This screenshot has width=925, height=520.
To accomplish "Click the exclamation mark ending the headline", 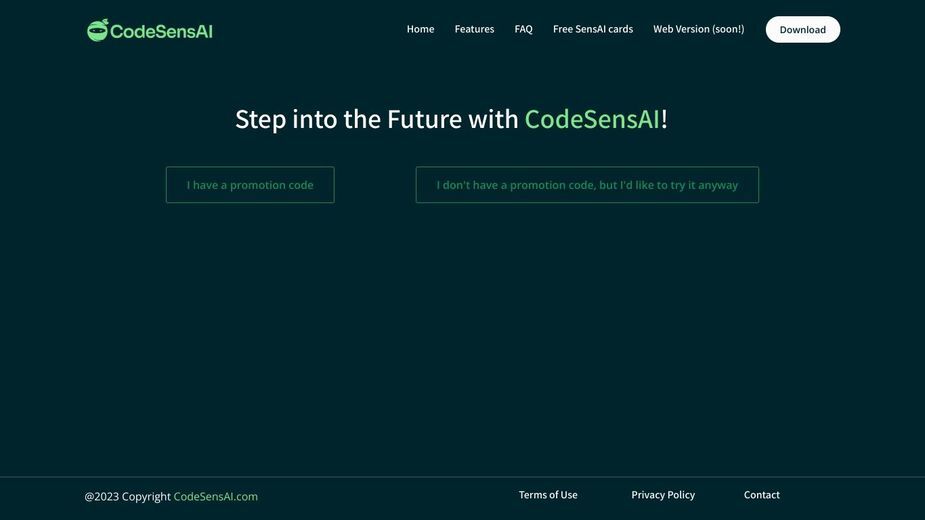I will [x=664, y=119].
